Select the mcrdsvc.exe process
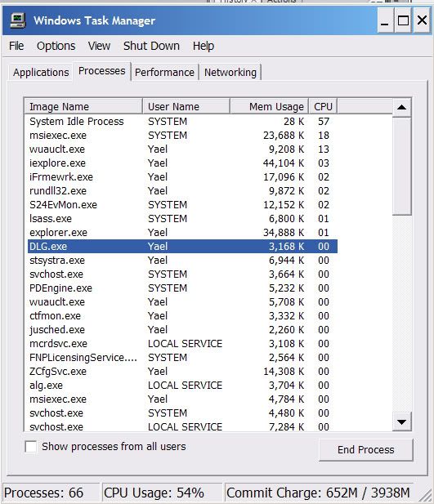Viewport: 434px width, 504px height. [x=182, y=344]
